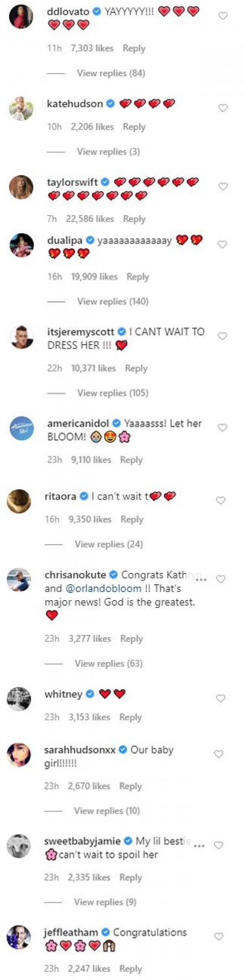Open ddlovato's profile picture
Image resolution: width=245 pixels, height=980 pixels.
tap(21, 15)
